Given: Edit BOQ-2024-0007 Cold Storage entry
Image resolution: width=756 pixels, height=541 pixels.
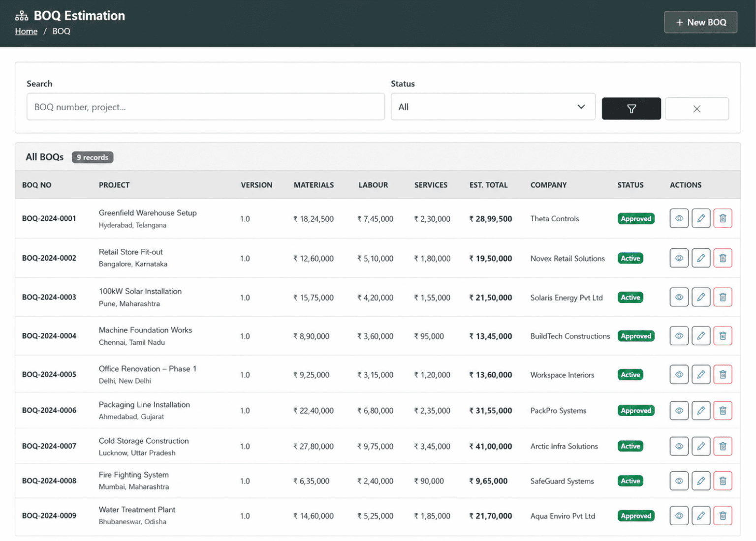Looking at the screenshot, I should [x=701, y=447].
